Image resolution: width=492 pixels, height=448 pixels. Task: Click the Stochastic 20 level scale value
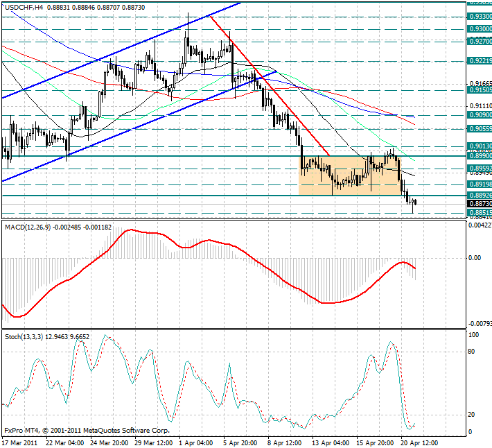471,415
